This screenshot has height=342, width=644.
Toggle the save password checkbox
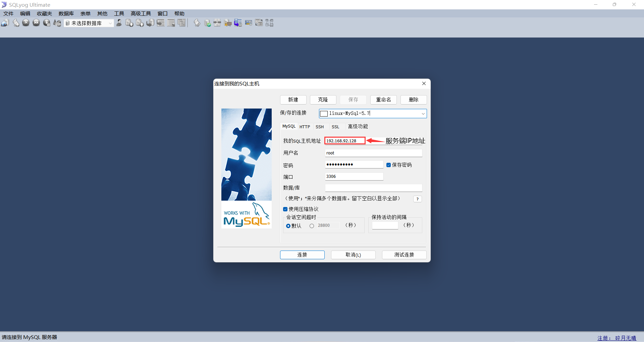pos(388,165)
